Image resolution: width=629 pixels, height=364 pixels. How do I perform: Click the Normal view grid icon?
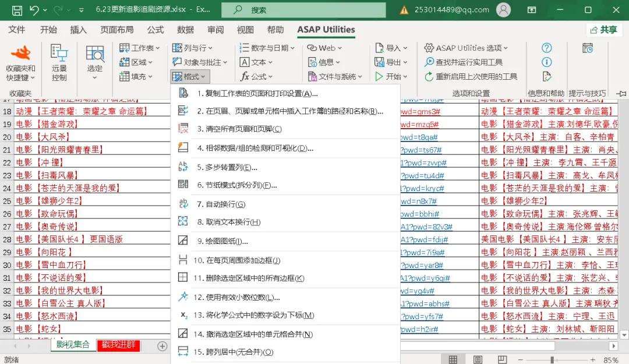(453, 359)
